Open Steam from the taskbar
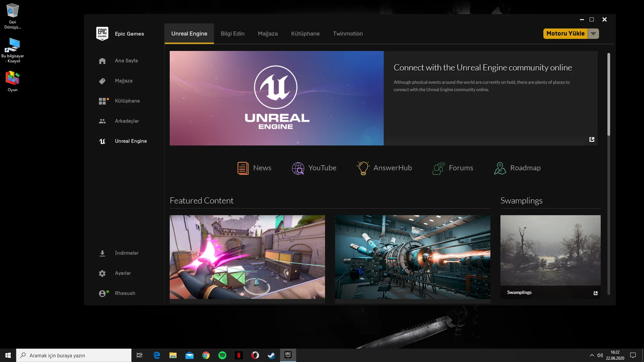This screenshot has width=644, height=362. coord(271,355)
